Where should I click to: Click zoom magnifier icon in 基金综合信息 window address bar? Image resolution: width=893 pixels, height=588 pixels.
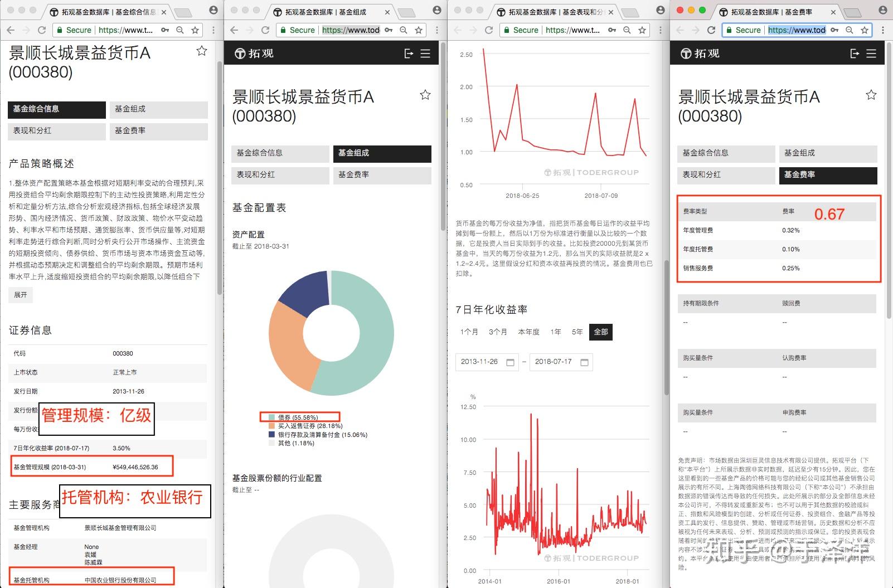(x=180, y=30)
